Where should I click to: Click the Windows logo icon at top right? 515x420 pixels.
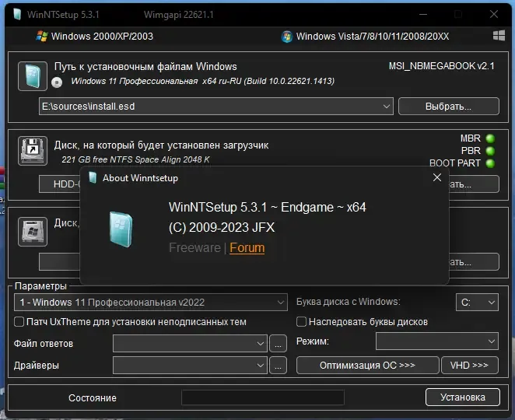499,36
